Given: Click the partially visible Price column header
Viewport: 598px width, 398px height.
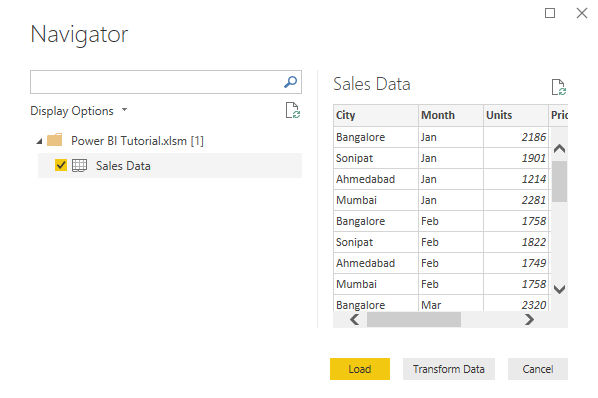Looking at the screenshot, I should pyautogui.click(x=558, y=115).
